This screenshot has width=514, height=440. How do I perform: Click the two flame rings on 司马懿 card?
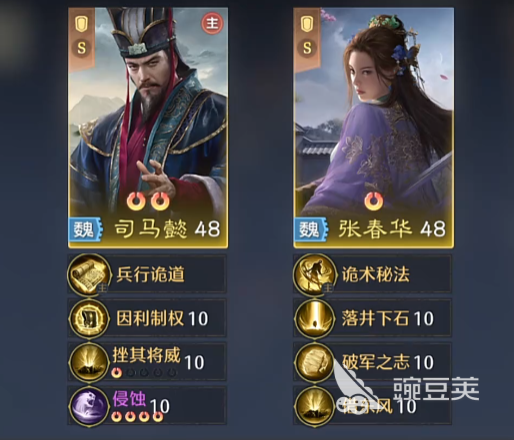click(148, 201)
